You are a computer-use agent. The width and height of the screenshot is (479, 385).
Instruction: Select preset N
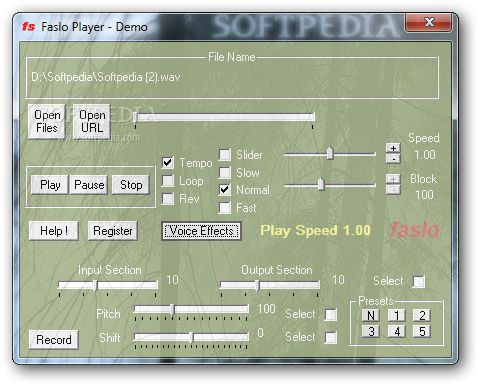(371, 315)
